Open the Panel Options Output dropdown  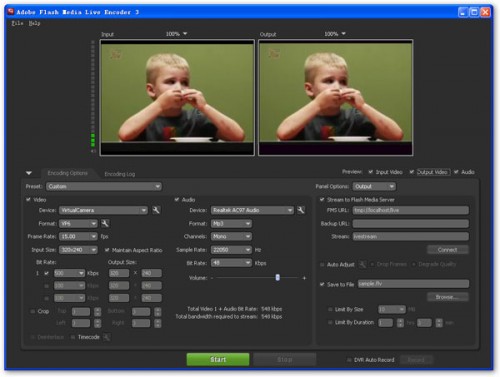pyautogui.click(x=375, y=186)
